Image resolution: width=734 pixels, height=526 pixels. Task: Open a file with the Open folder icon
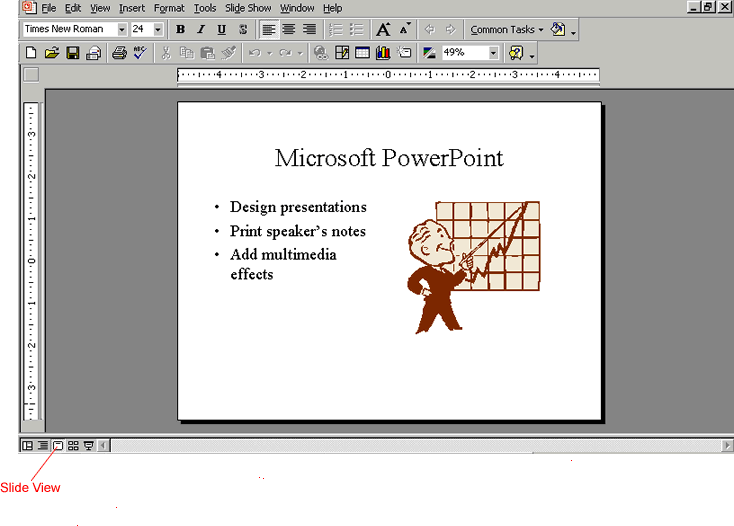pyautogui.click(x=52, y=53)
